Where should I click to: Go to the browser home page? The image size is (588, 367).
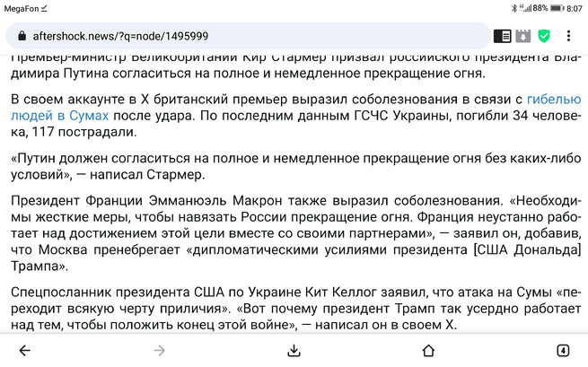click(428, 351)
